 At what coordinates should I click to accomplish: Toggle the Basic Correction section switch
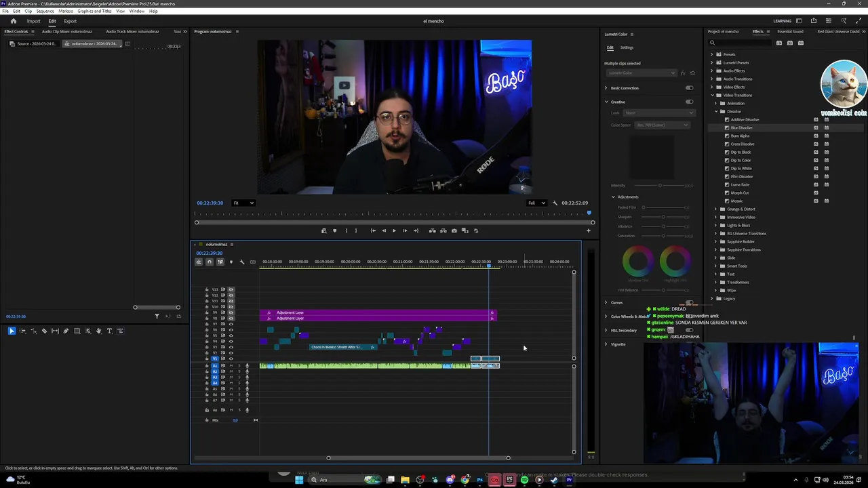689,88
